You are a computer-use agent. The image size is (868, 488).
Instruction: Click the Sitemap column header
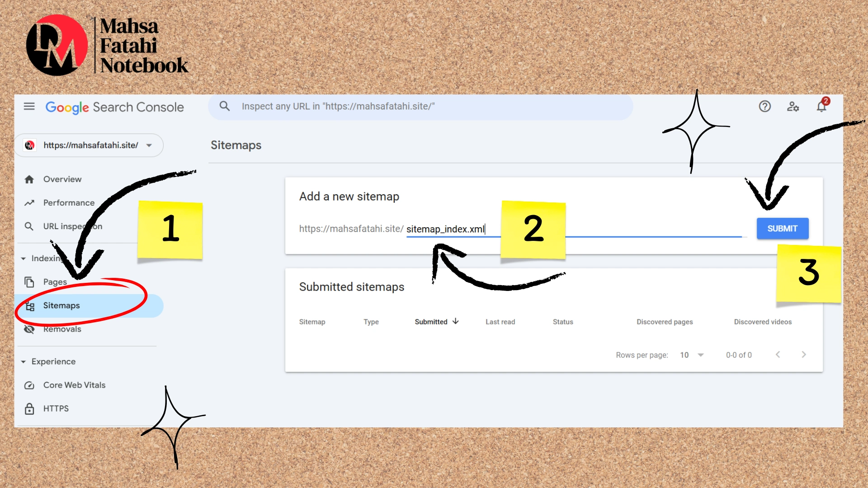(312, 322)
